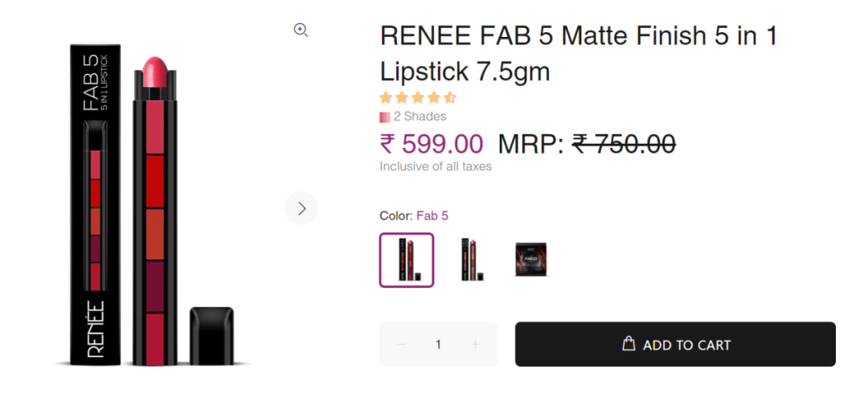Click the star rating icons
Screen dimensions: 868x394
click(417, 98)
